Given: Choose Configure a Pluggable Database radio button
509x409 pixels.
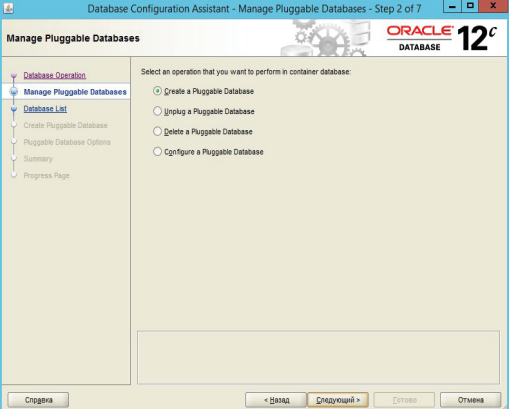Looking at the screenshot, I should coord(157,152).
